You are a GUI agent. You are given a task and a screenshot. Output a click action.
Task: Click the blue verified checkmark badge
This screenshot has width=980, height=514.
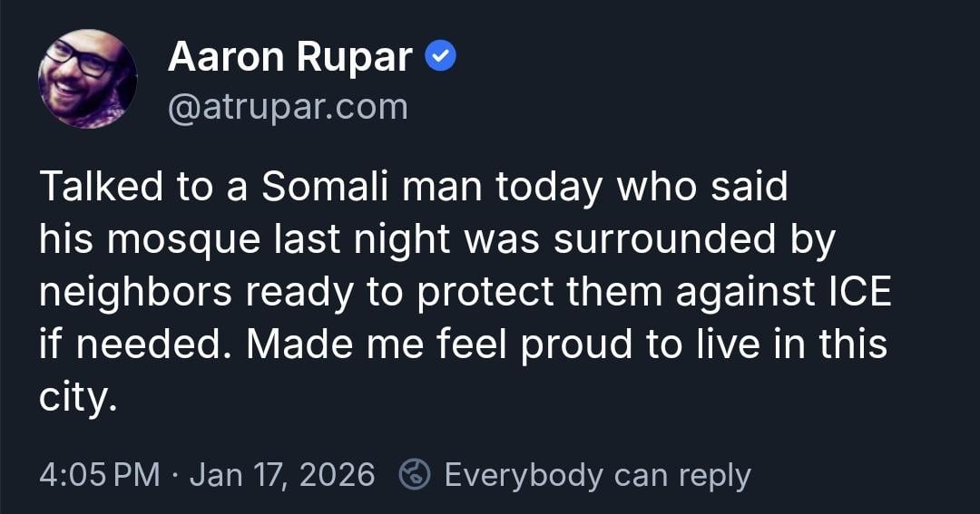click(x=441, y=58)
